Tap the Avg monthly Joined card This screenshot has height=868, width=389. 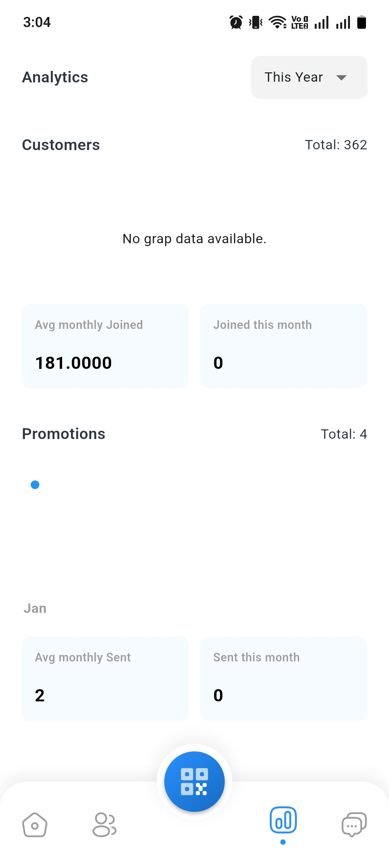point(105,346)
